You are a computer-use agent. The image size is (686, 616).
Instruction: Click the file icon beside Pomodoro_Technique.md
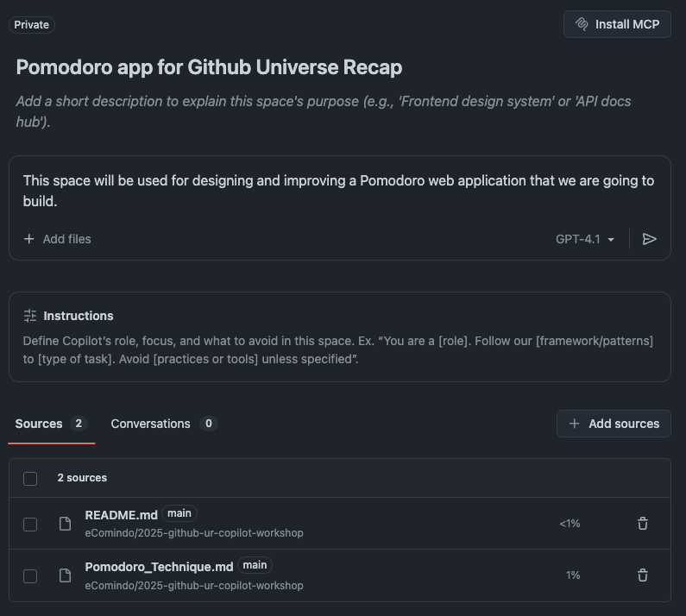pyautogui.click(x=65, y=575)
